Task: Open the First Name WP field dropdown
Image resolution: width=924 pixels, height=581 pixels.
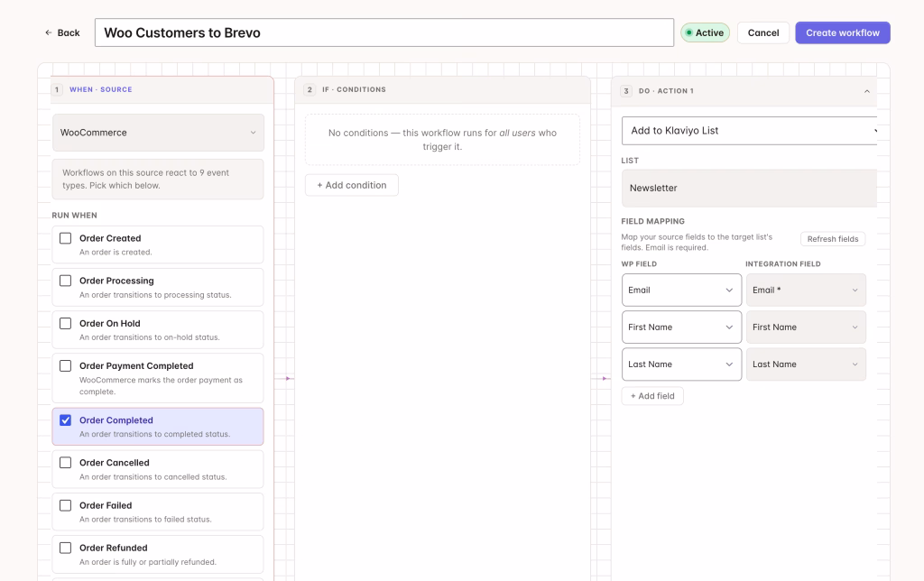Action: click(681, 327)
